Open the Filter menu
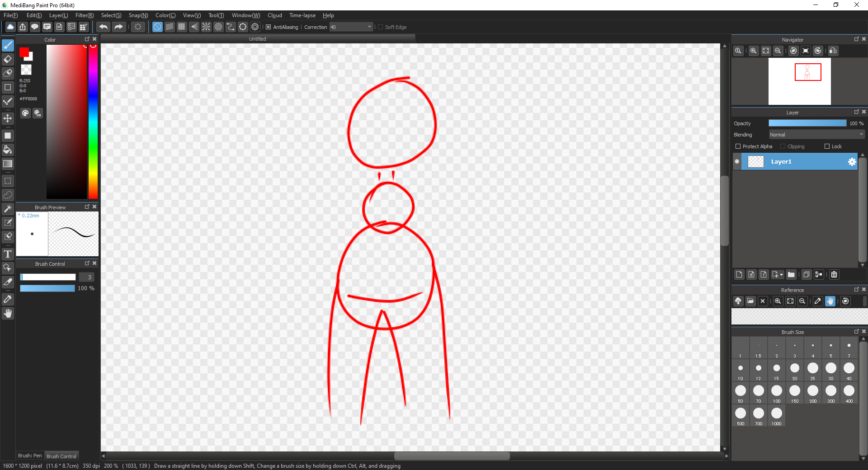Viewport: 868px width, 470px height. click(85, 15)
